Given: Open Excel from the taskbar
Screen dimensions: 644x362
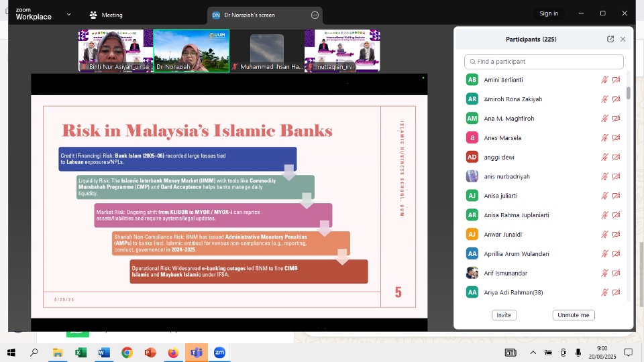Looking at the screenshot, I should click(x=81, y=352).
